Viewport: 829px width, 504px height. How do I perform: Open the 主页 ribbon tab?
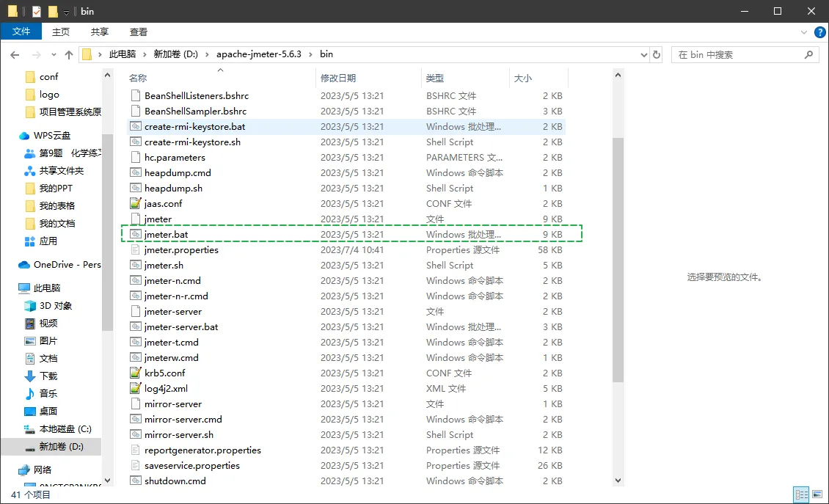[x=61, y=32]
